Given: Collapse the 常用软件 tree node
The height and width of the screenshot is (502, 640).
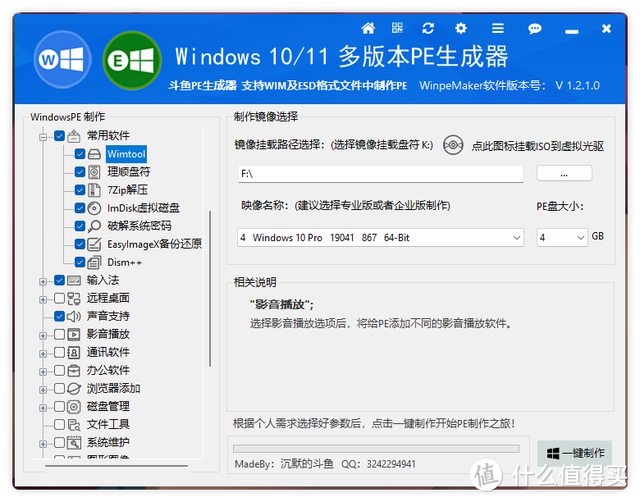Looking at the screenshot, I should (43, 137).
